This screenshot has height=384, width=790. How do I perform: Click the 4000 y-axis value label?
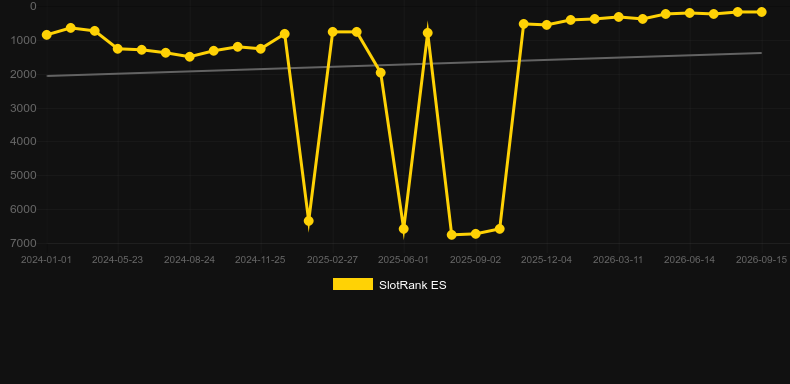(x=23, y=142)
